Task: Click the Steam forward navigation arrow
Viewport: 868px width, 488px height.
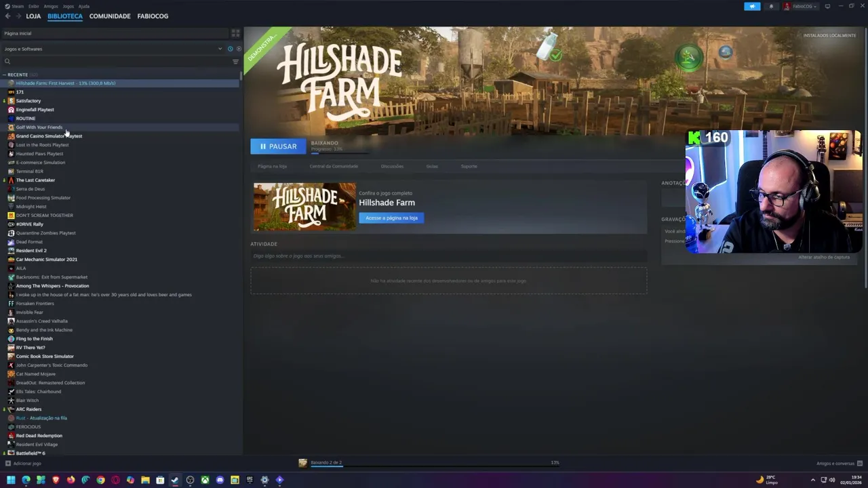Action: [x=18, y=16]
